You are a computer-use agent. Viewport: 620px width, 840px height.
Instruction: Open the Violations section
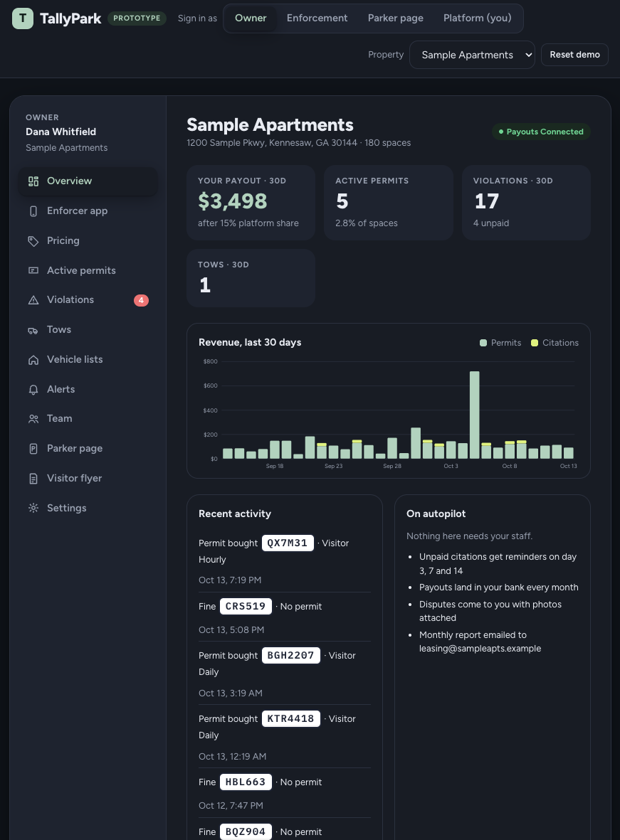click(88, 300)
